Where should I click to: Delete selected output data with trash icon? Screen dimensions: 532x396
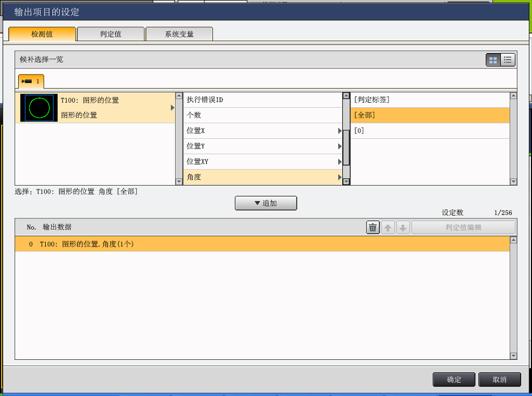[x=373, y=227]
